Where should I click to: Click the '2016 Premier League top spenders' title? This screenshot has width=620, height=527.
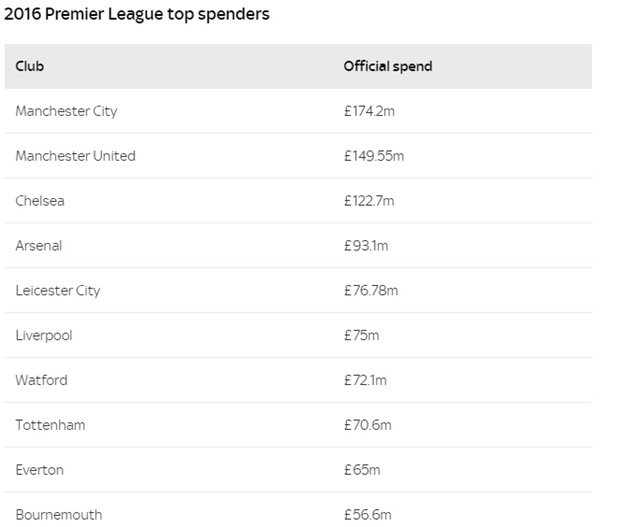click(136, 16)
